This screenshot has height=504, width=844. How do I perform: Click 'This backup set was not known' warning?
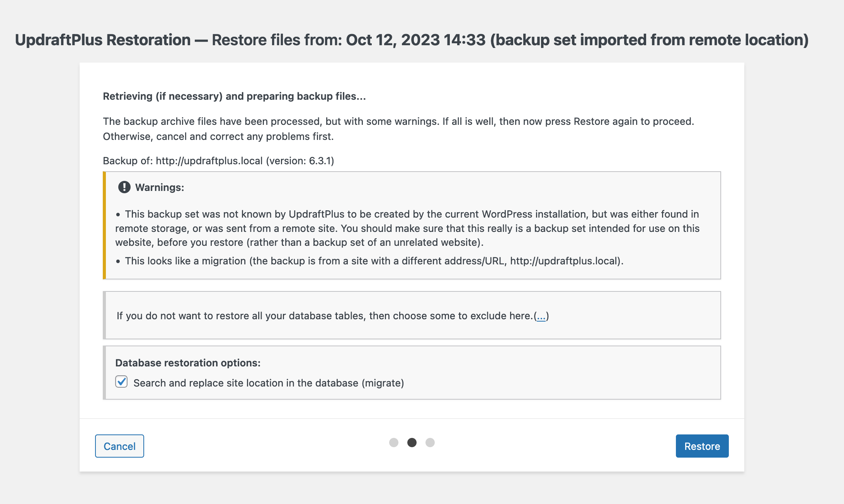407,228
